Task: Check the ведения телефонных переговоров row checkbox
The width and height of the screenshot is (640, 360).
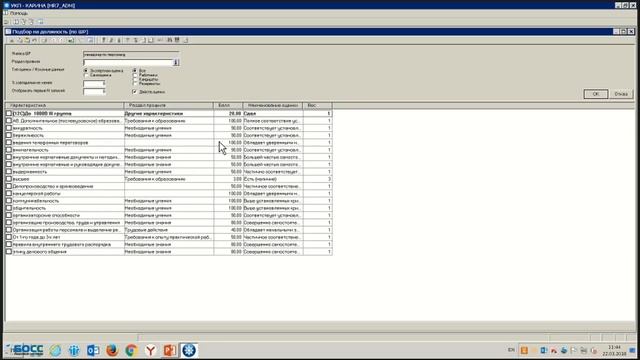Action: click(x=9, y=142)
